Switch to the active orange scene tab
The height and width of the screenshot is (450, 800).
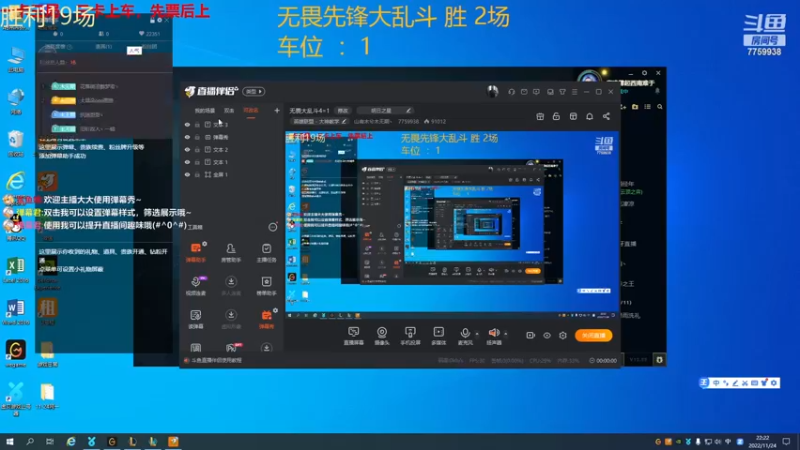tap(251, 110)
